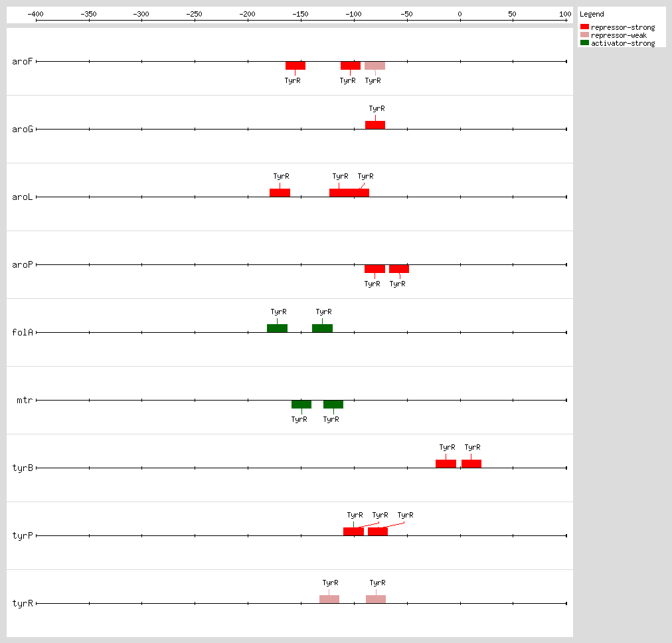
Task: Click the TyrR label above the aroG site
Action: coord(377,109)
